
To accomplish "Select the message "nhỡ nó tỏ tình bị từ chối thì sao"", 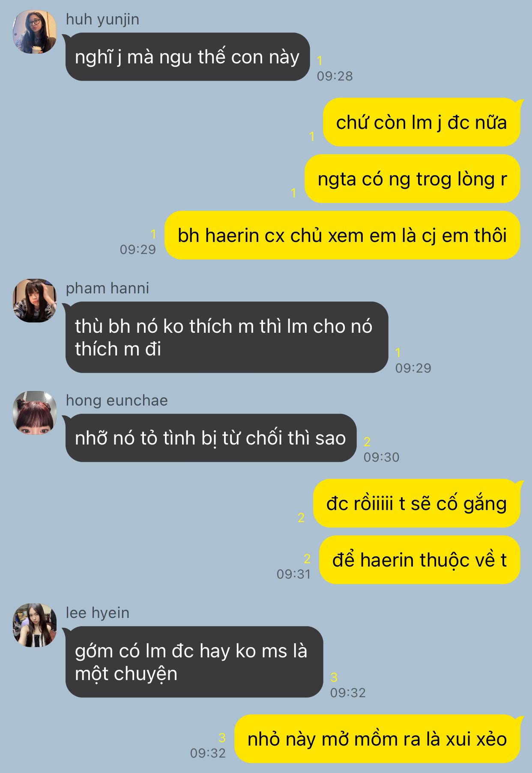I will (211, 438).
